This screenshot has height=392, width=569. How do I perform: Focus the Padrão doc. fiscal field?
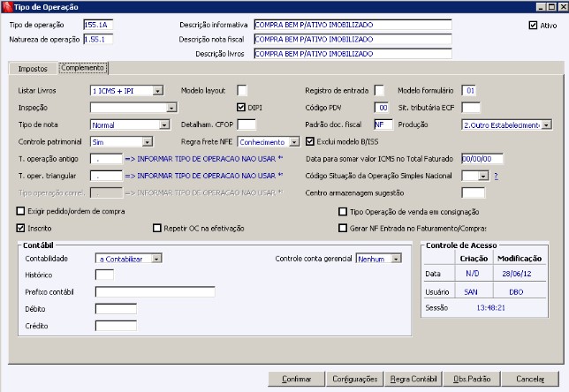[x=383, y=124]
